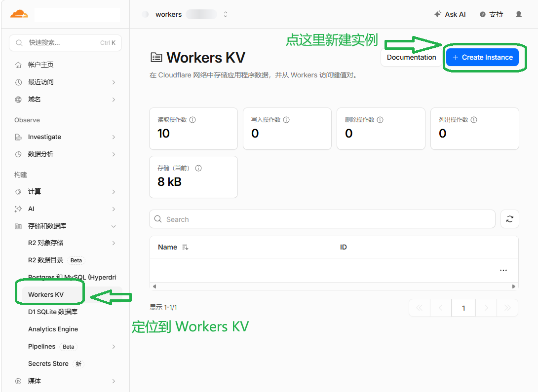Viewport: 538px width, 392px height.
Task: Open the workers account switcher dropdown
Action: pyautogui.click(x=226, y=14)
